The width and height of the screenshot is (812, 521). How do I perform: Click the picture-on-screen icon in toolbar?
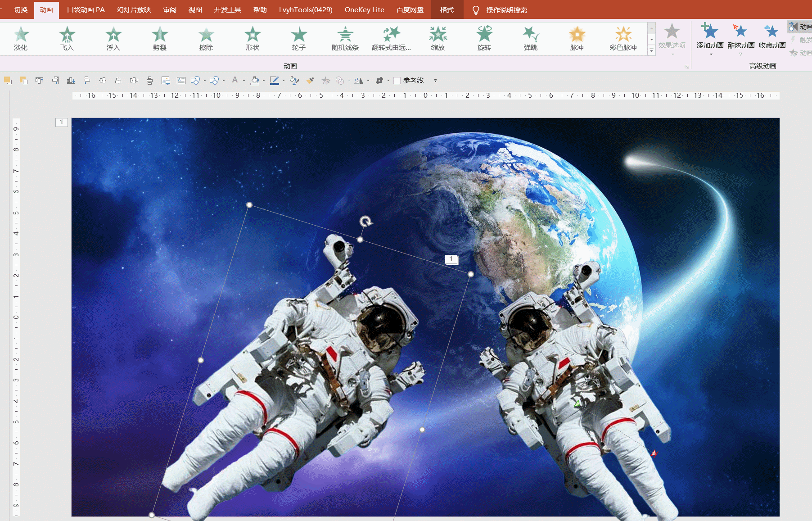click(x=166, y=81)
